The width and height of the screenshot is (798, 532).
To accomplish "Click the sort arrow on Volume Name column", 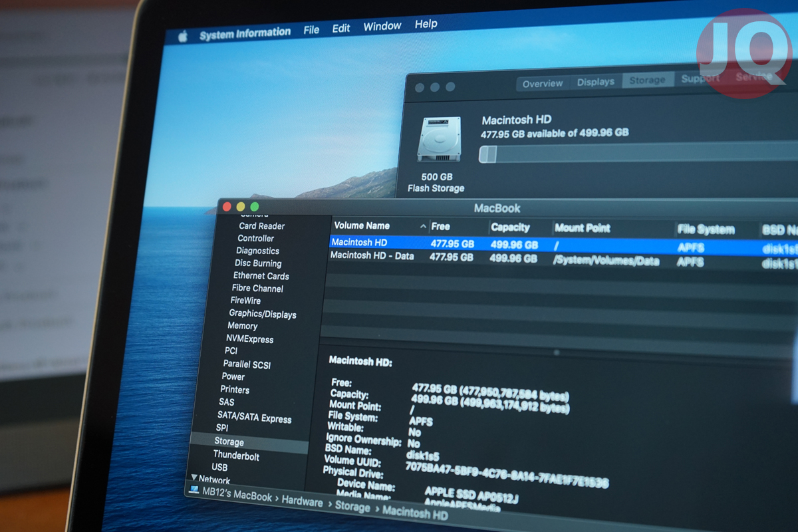I will pos(424,226).
